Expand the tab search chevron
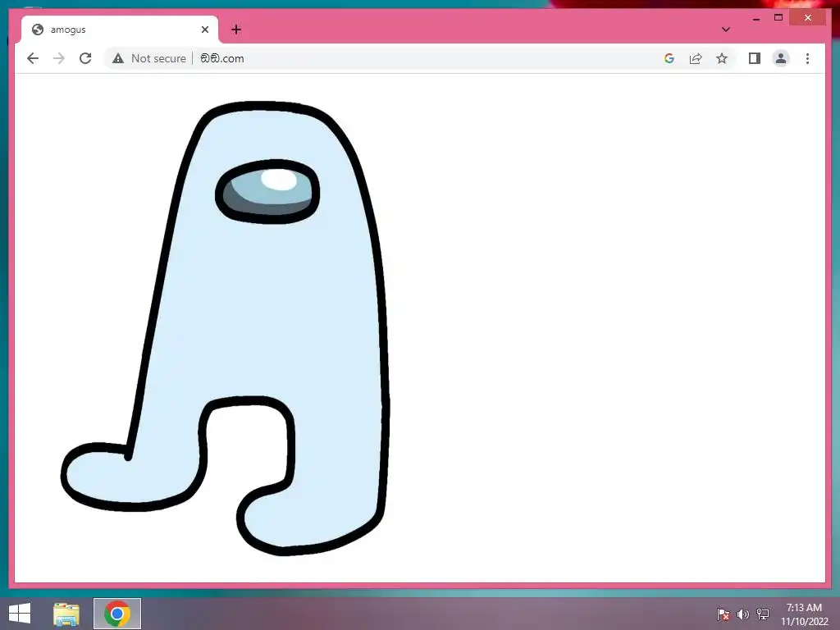The height and width of the screenshot is (630, 840). (725, 30)
